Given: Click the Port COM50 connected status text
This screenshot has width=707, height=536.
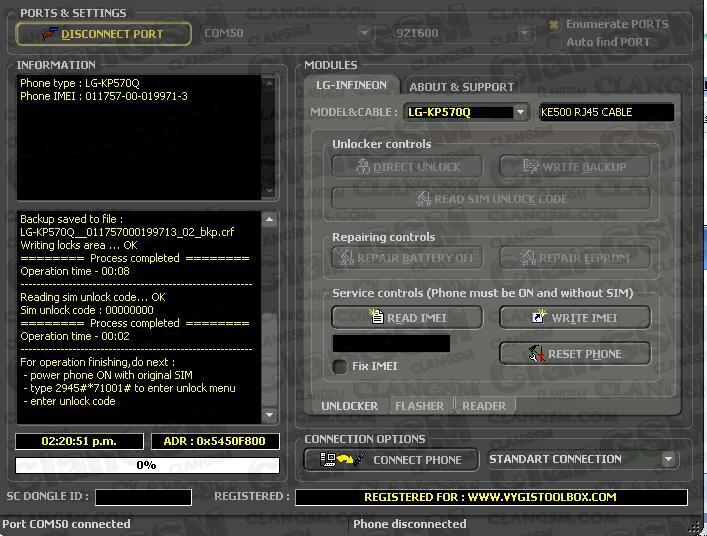Looking at the screenshot, I should point(66,524).
